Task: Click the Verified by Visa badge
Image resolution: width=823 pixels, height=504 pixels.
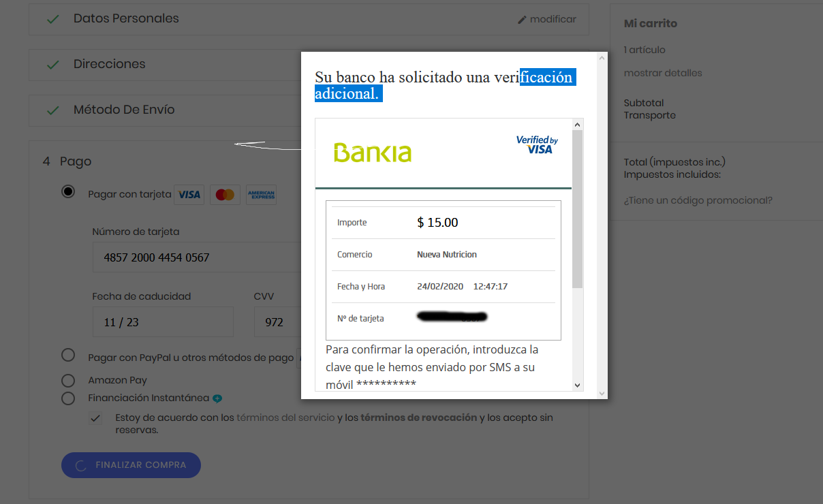Action: pos(537,144)
